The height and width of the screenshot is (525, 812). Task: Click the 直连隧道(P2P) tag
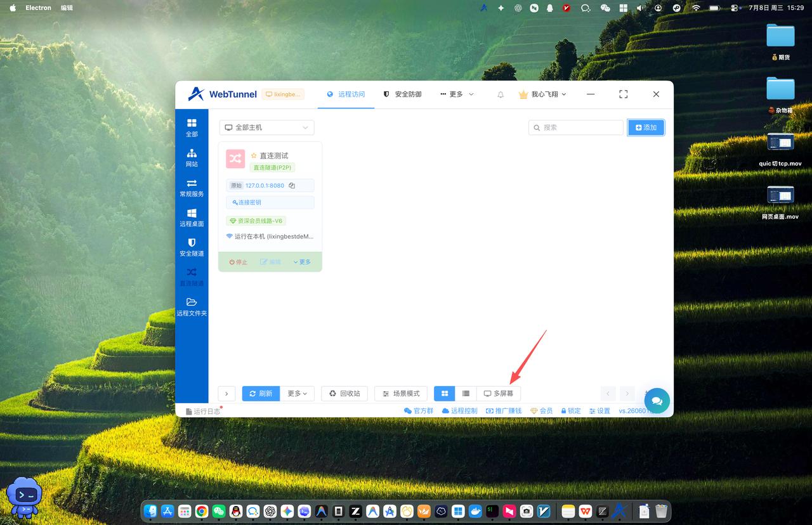coord(273,167)
